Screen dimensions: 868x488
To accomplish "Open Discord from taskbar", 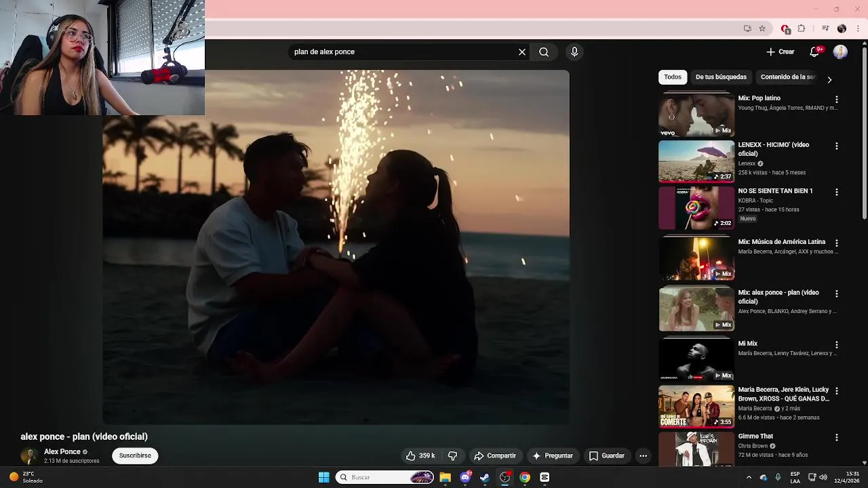I will 465,477.
